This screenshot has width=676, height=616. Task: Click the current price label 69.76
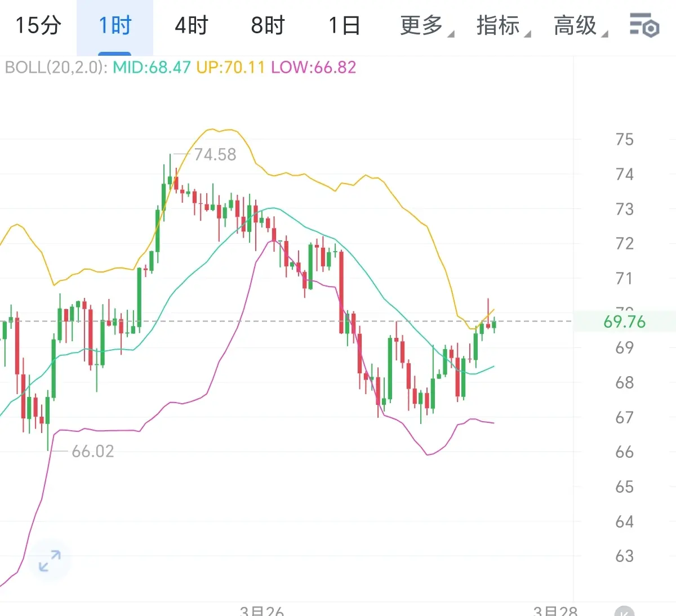pos(624,322)
